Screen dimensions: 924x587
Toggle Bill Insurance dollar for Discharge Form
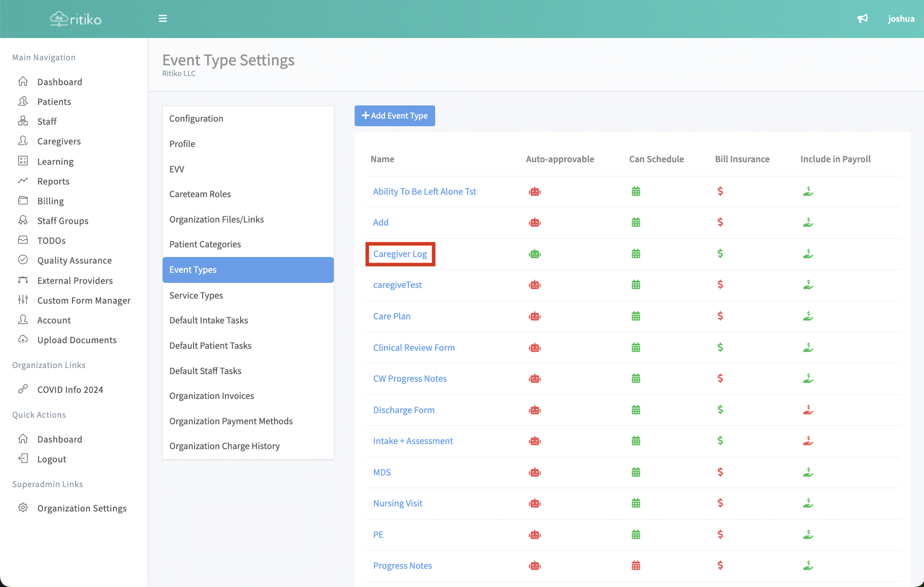click(x=720, y=410)
